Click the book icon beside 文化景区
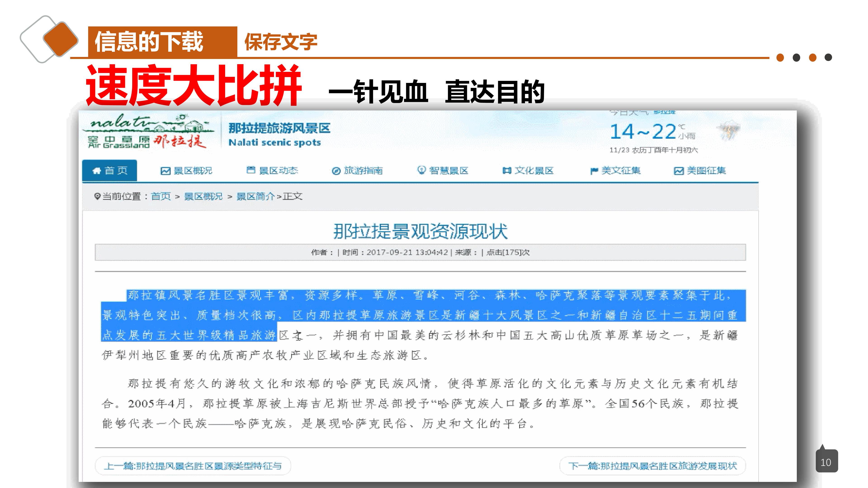 (x=507, y=171)
